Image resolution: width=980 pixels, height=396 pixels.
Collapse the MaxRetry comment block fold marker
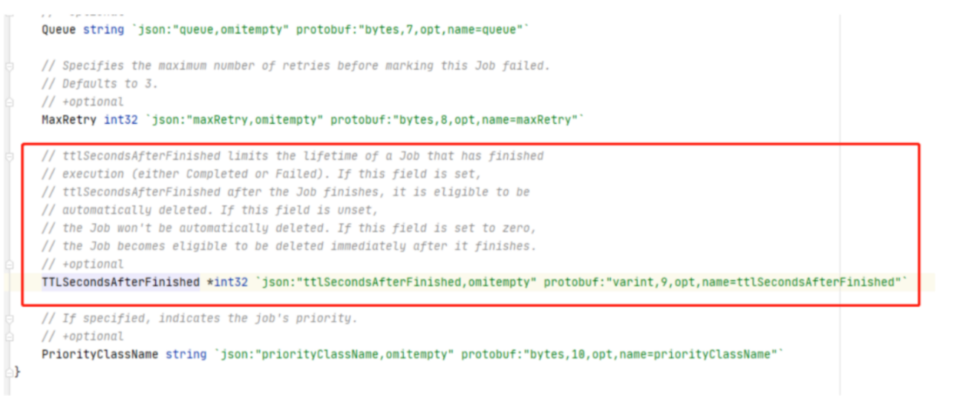[10, 66]
